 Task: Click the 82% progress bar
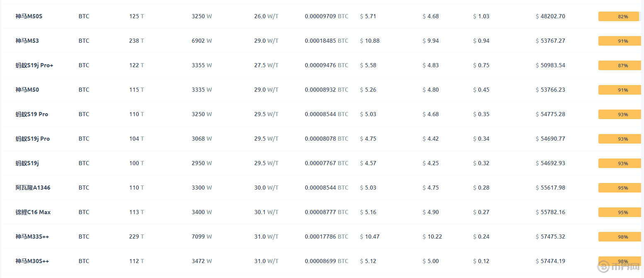620,17
